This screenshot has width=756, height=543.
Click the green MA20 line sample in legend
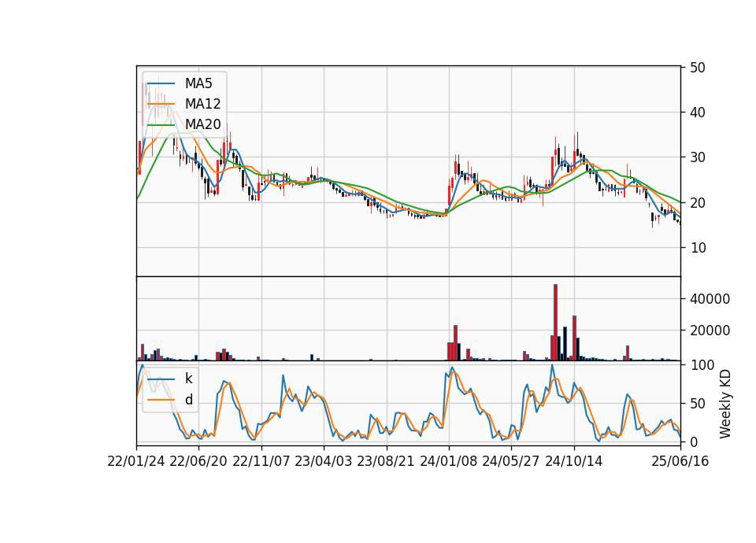click(x=161, y=124)
